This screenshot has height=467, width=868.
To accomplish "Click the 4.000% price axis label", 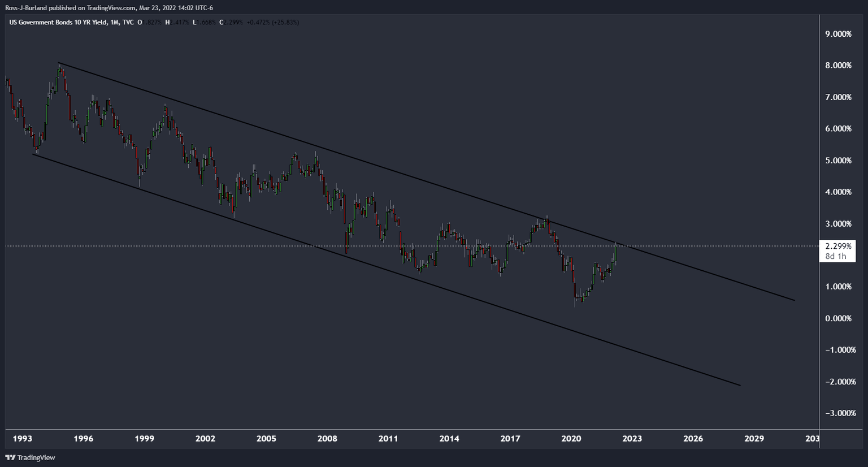I will pos(838,192).
